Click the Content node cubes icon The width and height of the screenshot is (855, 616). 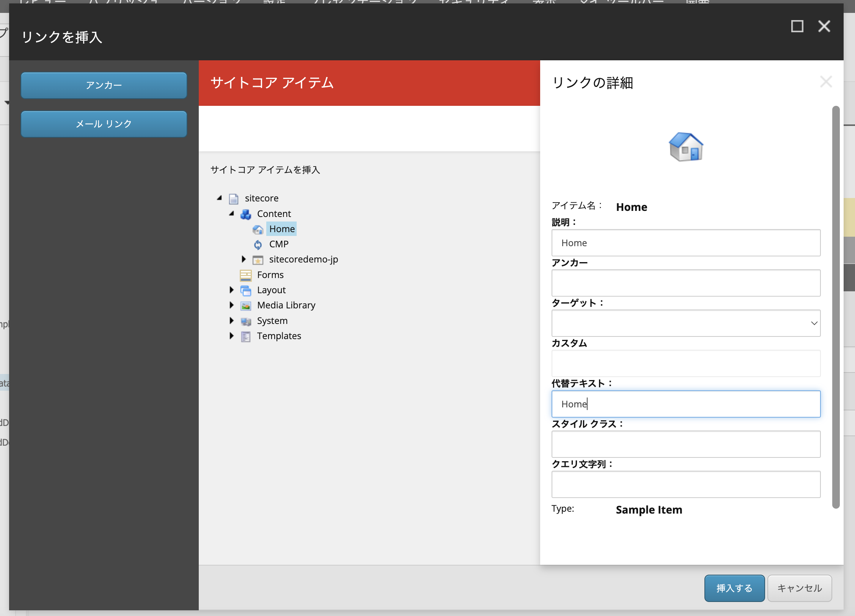tap(246, 214)
